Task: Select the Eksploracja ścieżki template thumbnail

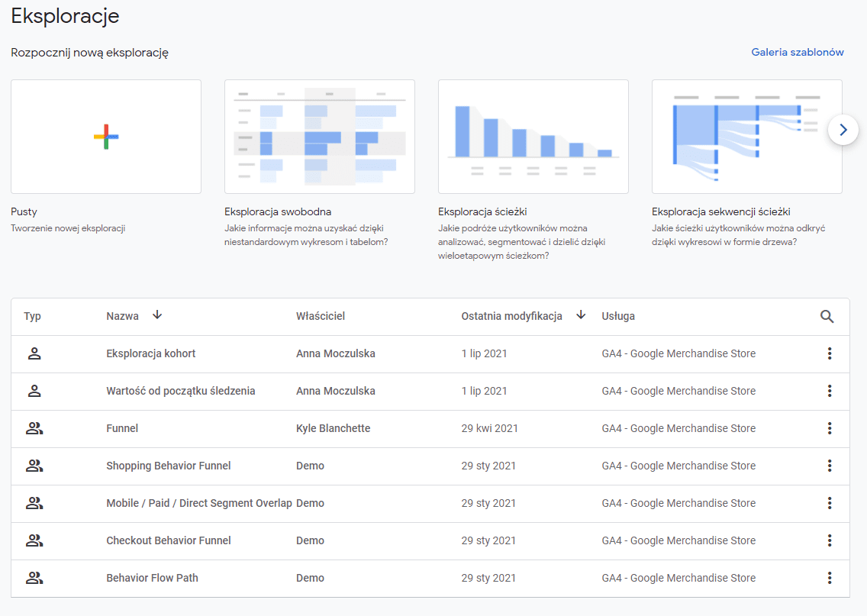Action: click(x=533, y=137)
